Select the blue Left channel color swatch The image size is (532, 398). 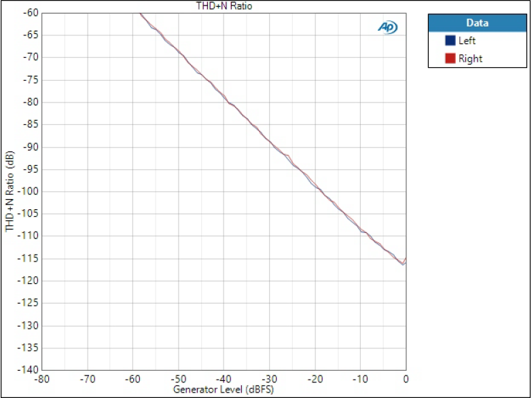coord(450,40)
